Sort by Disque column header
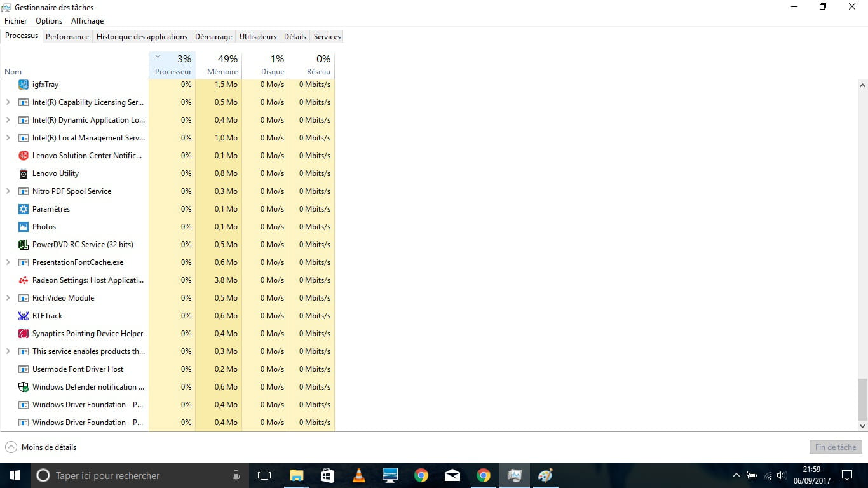 tap(265, 65)
